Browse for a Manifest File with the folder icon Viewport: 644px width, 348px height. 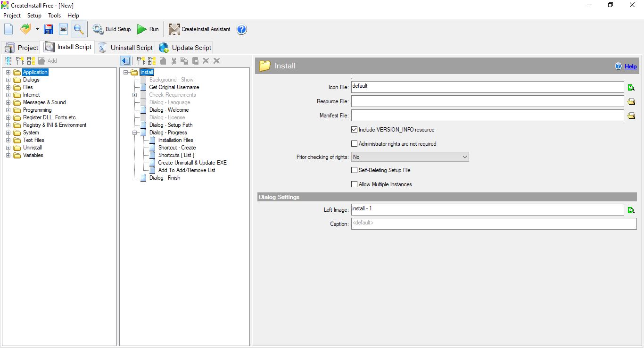(x=631, y=116)
